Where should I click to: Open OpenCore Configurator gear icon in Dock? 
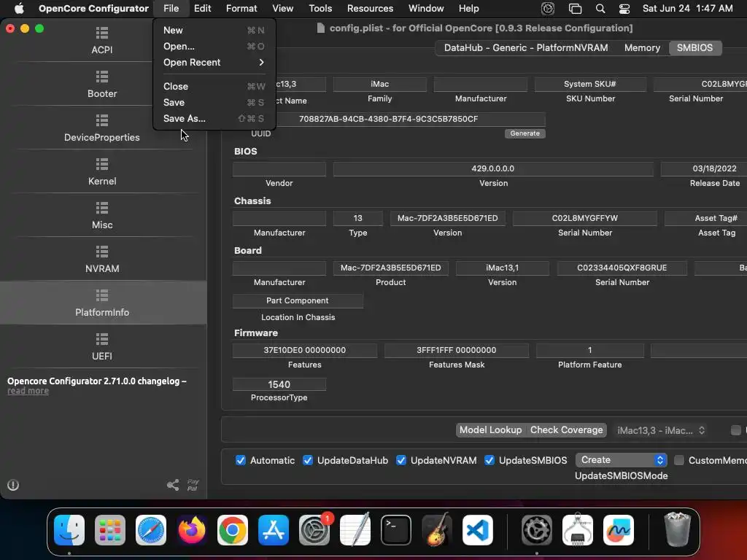click(537, 530)
